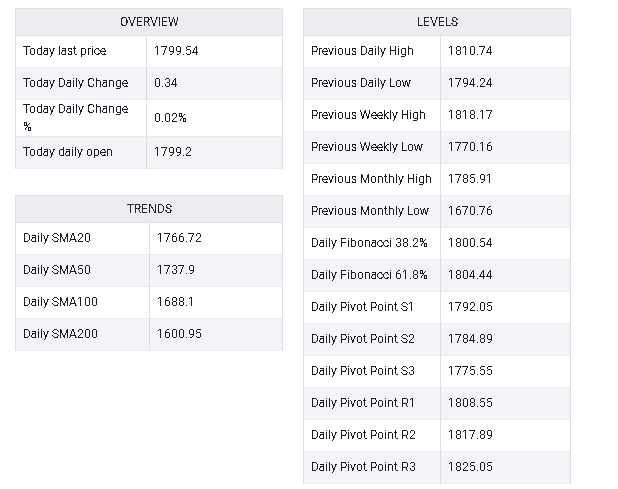Click the Previous Daily High label

tap(362, 51)
